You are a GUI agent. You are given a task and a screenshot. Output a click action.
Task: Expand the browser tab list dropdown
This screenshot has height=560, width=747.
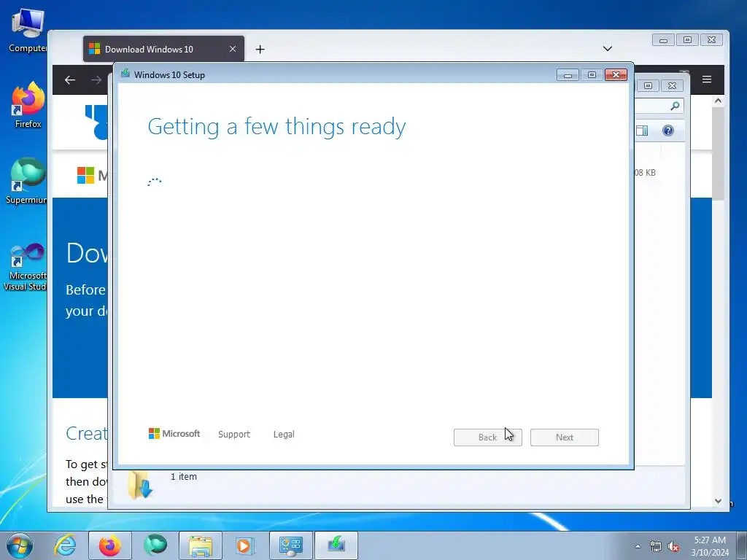coord(608,49)
